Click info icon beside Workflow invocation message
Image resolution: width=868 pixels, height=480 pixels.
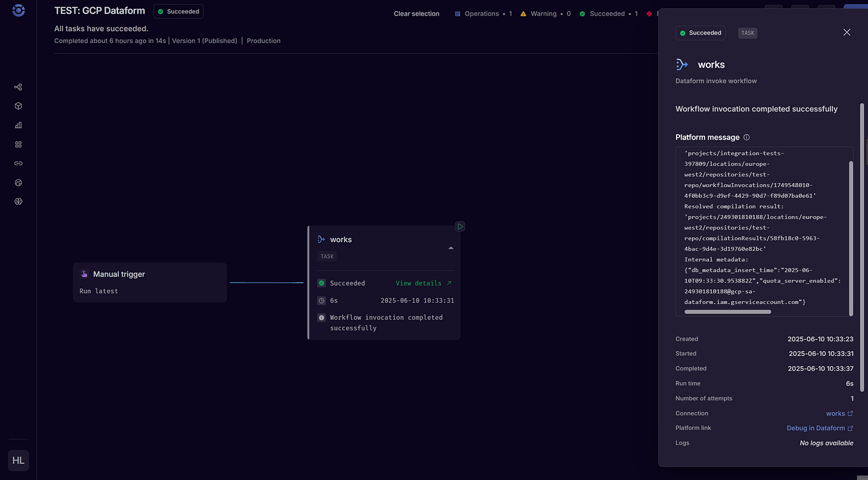pyautogui.click(x=321, y=318)
